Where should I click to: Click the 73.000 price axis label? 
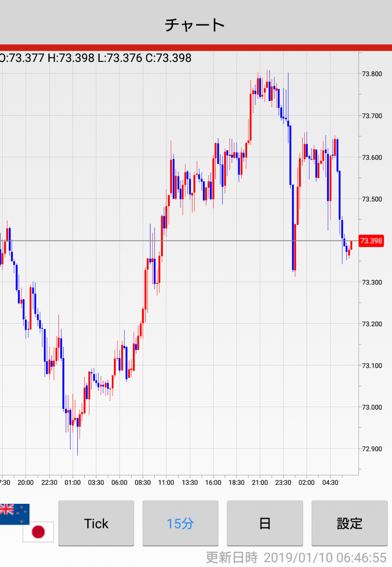(372, 407)
